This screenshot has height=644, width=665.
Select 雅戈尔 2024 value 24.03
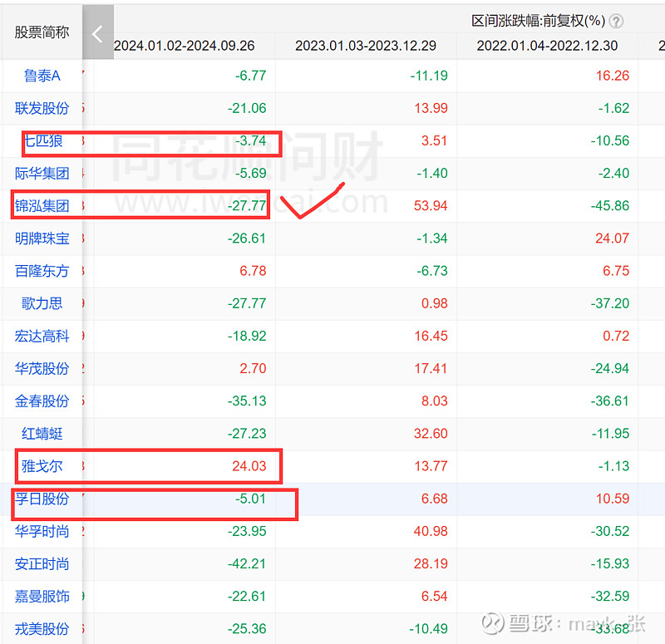click(x=249, y=466)
